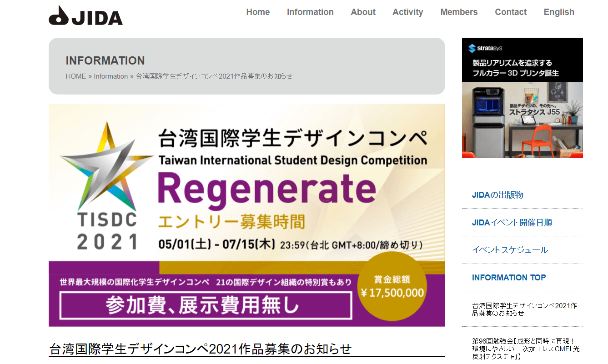This screenshot has height=364, width=608.
Task: Click the HOME breadcrumb link
Action: point(75,76)
